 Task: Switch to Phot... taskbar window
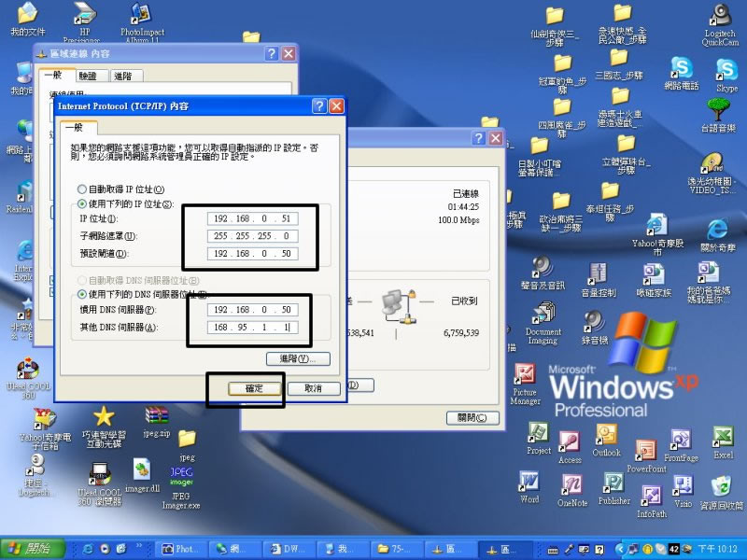click(181, 549)
